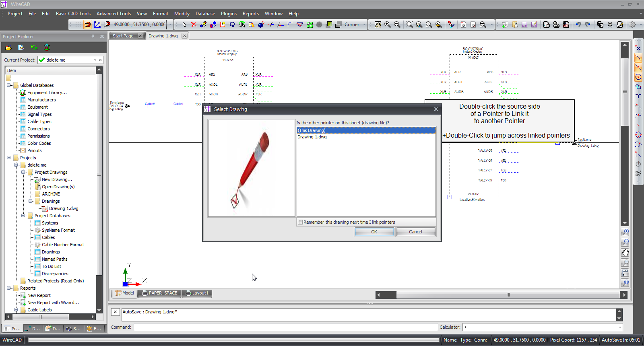This screenshot has height=346, width=644.
Task: Open the Corner mode dropdown
Action: click(365, 25)
